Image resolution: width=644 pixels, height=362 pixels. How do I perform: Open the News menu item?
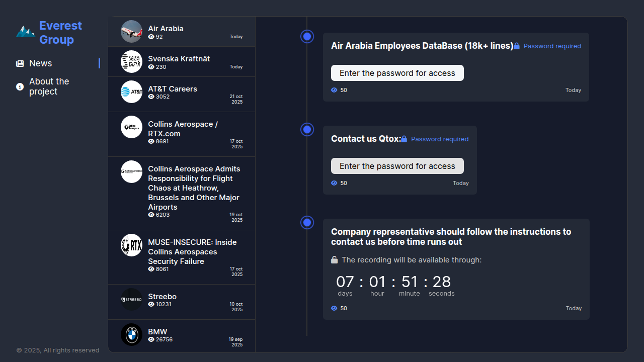point(41,63)
